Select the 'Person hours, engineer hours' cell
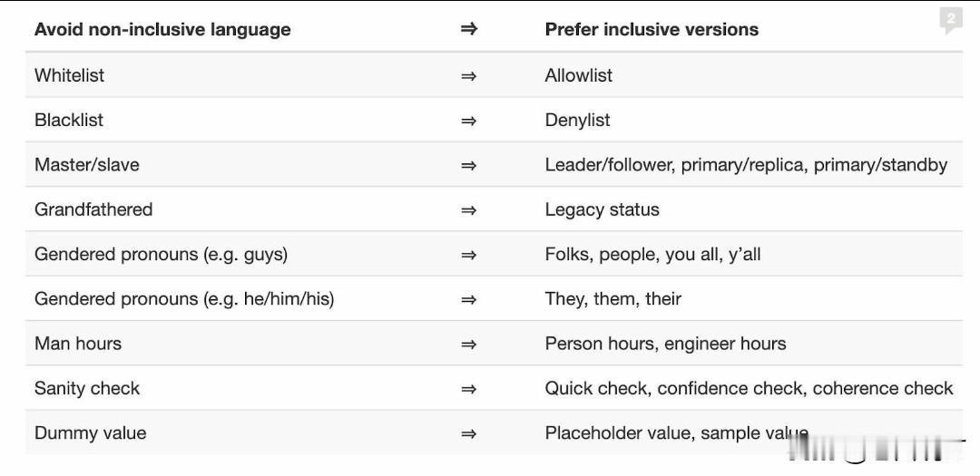Viewport: 980px width, 476px height. [x=665, y=344]
